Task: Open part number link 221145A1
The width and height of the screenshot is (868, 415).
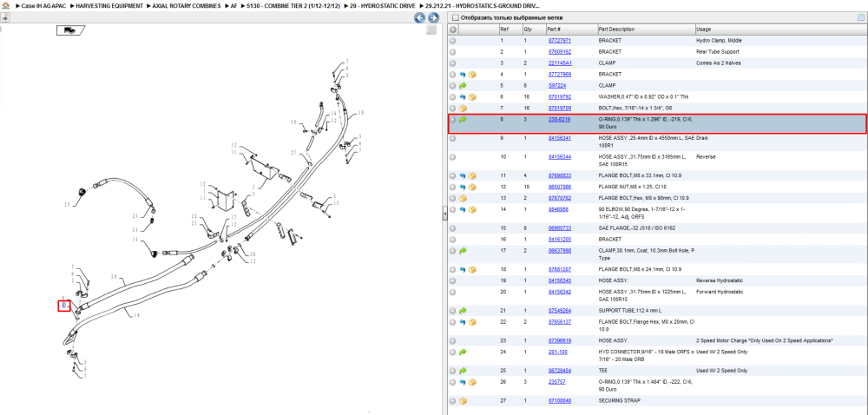Action: [560, 63]
